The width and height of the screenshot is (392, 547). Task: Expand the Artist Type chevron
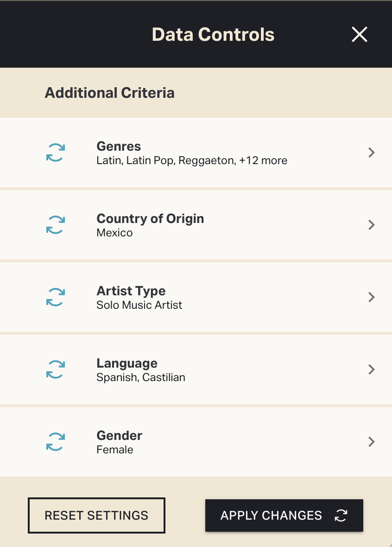(371, 297)
